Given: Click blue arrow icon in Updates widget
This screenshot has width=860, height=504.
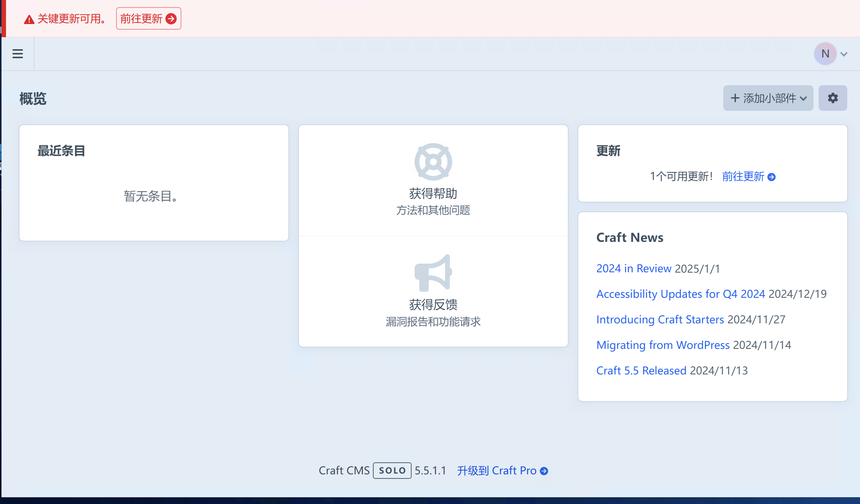Looking at the screenshot, I should click(x=771, y=177).
